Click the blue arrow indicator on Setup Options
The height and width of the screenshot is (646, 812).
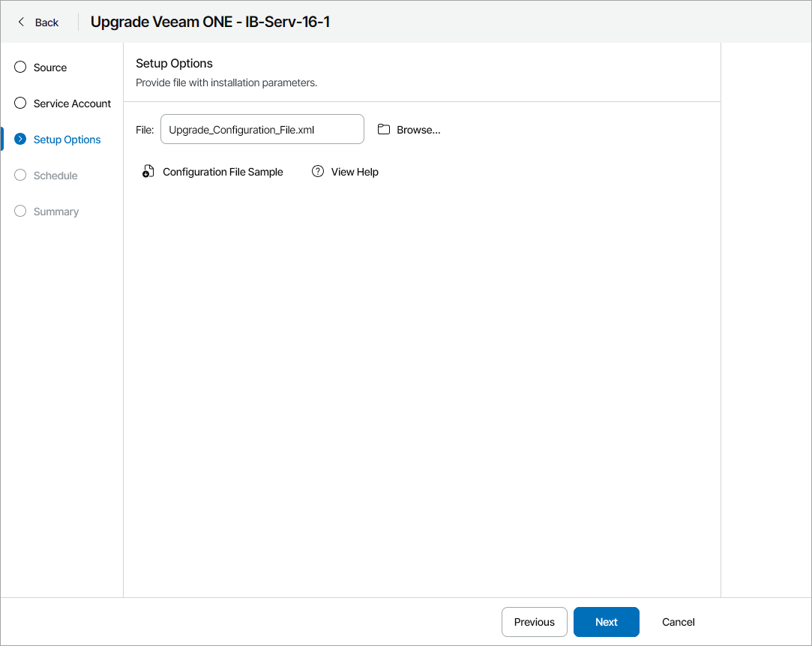tap(19, 139)
